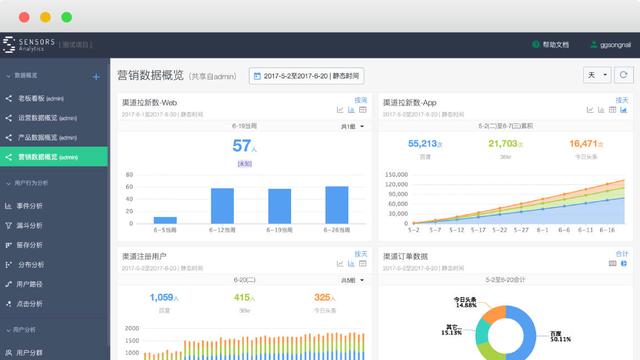Switch 渠道注册用户 to table view
640x360 pixels.
coord(362,264)
